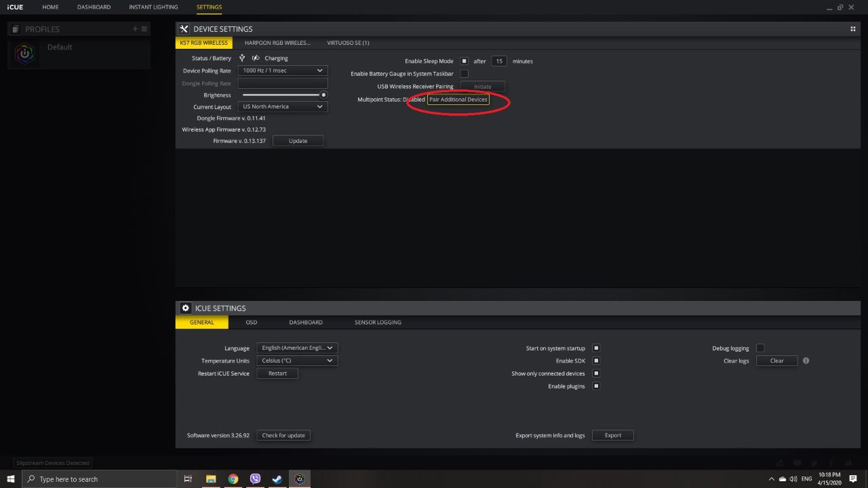Go to the HOME tab
The width and height of the screenshot is (868, 488).
(50, 7)
